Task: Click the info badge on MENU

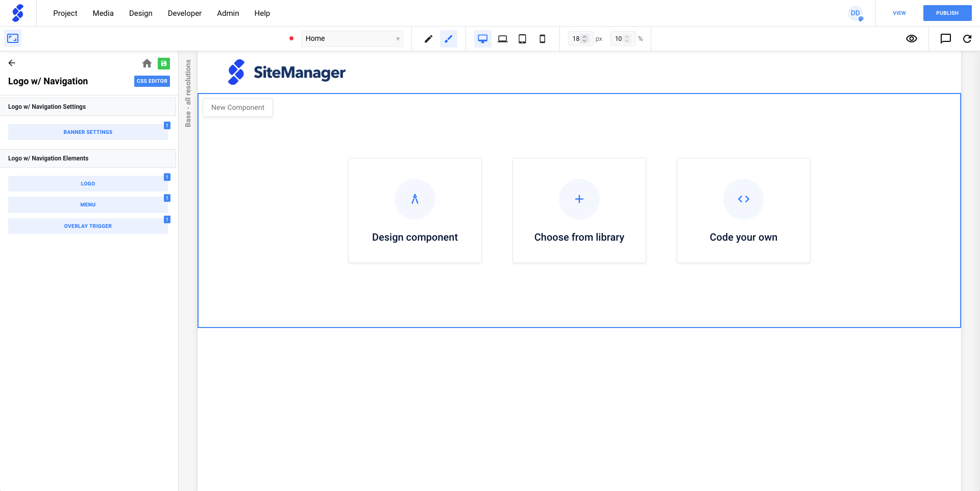Action: coord(167,198)
